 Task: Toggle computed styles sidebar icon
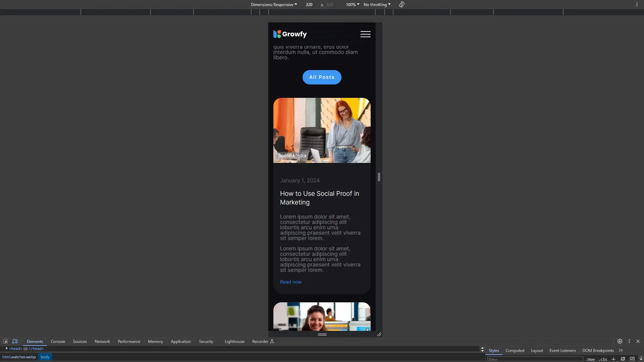pyautogui.click(x=632, y=359)
